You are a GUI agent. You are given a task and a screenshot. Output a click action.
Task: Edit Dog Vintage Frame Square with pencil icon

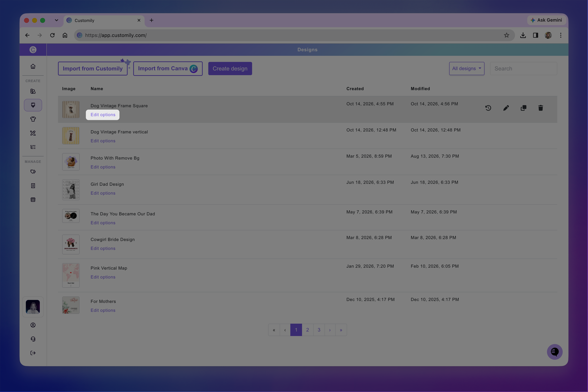coord(506,108)
